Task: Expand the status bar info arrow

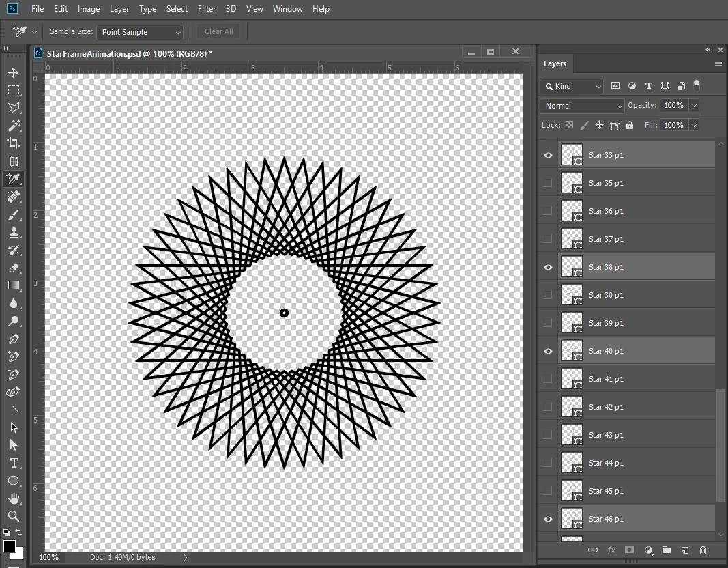Action: (x=186, y=557)
